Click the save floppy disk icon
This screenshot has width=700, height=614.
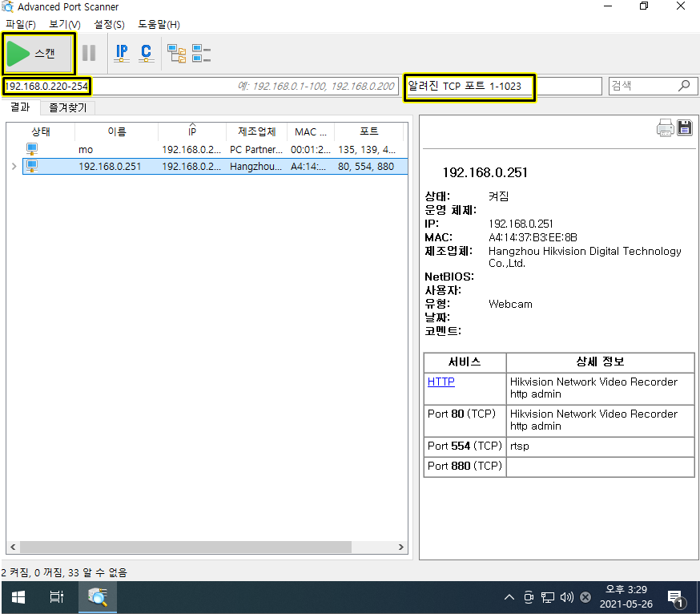click(684, 127)
